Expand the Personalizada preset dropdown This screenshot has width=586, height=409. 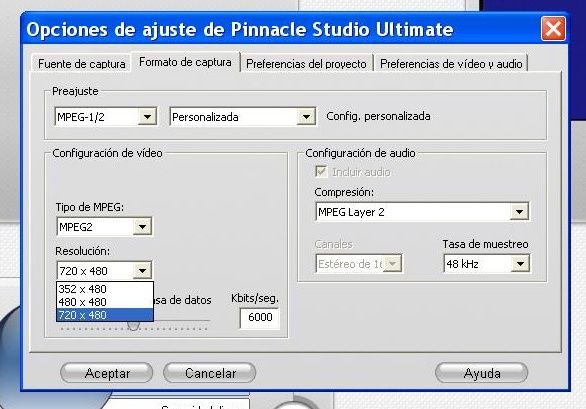[243, 117]
